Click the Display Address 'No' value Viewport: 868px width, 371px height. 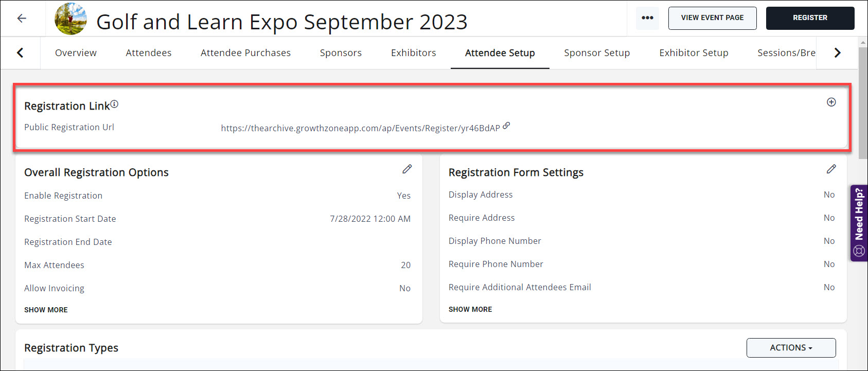coord(829,195)
